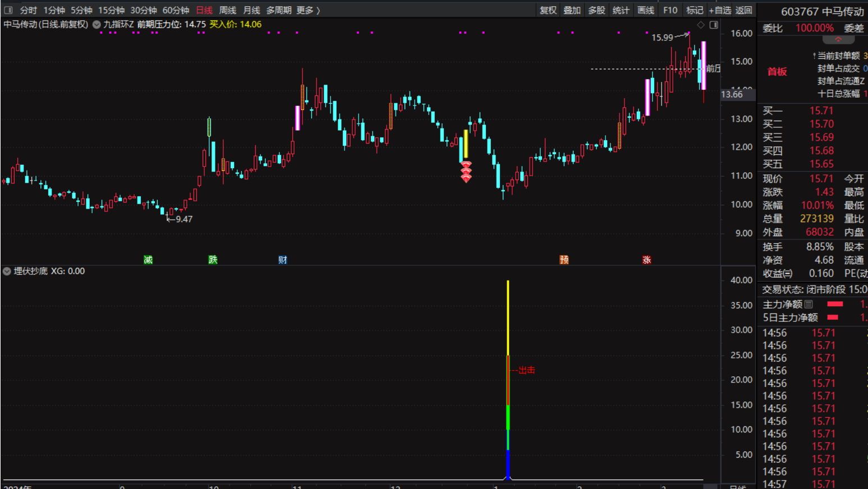Expand the 更多 timeframe options
868x489 pixels.
point(308,10)
